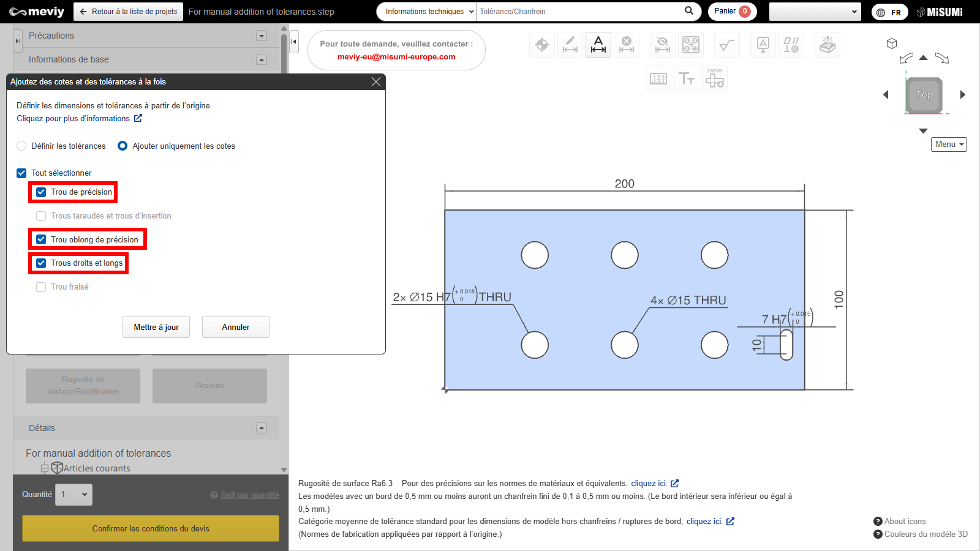
Task: Click the 6VIEWS download icon
Action: [x=715, y=79]
